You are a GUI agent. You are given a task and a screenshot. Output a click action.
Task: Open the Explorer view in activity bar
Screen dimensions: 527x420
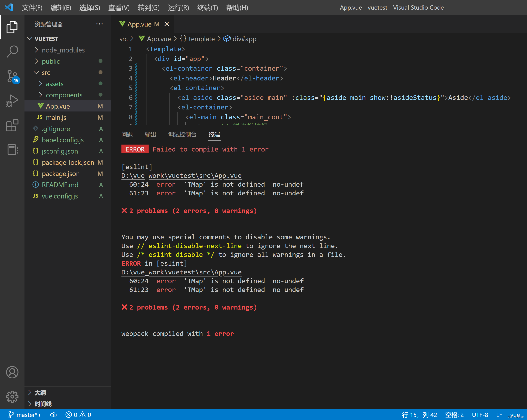tap(12, 27)
